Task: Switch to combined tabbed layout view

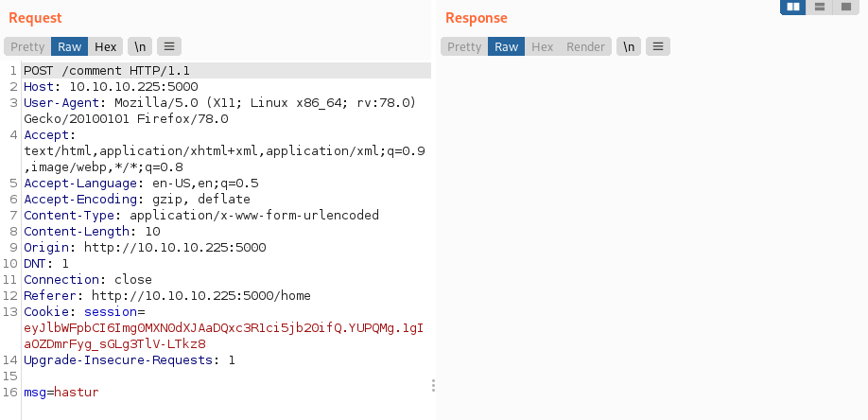Action: (x=844, y=7)
